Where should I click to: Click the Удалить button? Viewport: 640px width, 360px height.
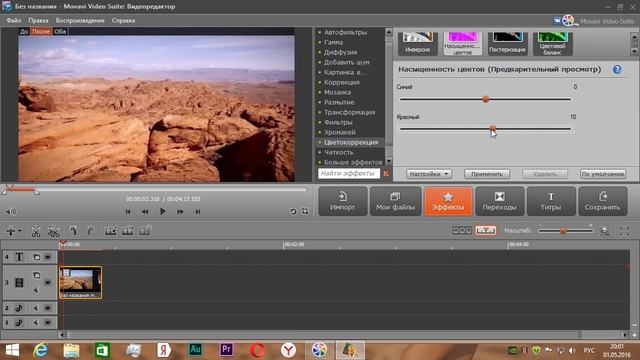pyautogui.click(x=545, y=174)
